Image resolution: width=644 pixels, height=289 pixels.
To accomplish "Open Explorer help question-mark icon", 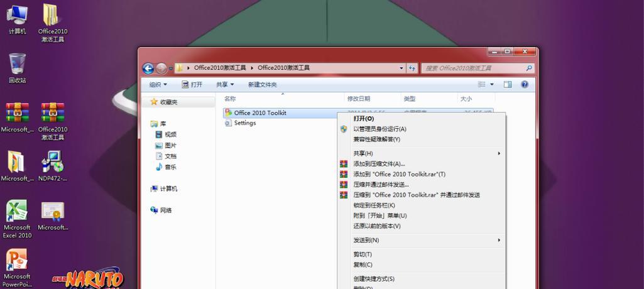I will [x=525, y=85].
